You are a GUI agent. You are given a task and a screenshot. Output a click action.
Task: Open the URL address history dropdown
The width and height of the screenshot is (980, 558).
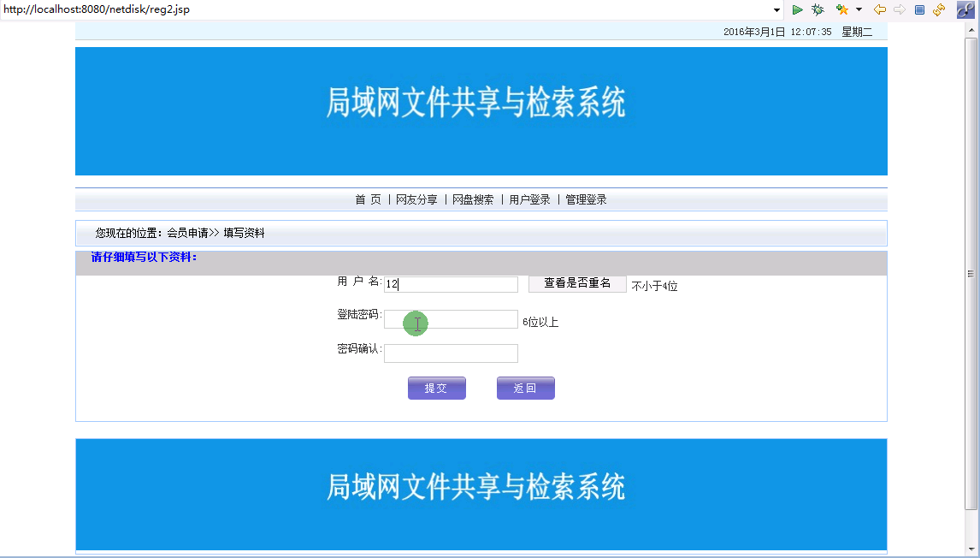pos(776,10)
